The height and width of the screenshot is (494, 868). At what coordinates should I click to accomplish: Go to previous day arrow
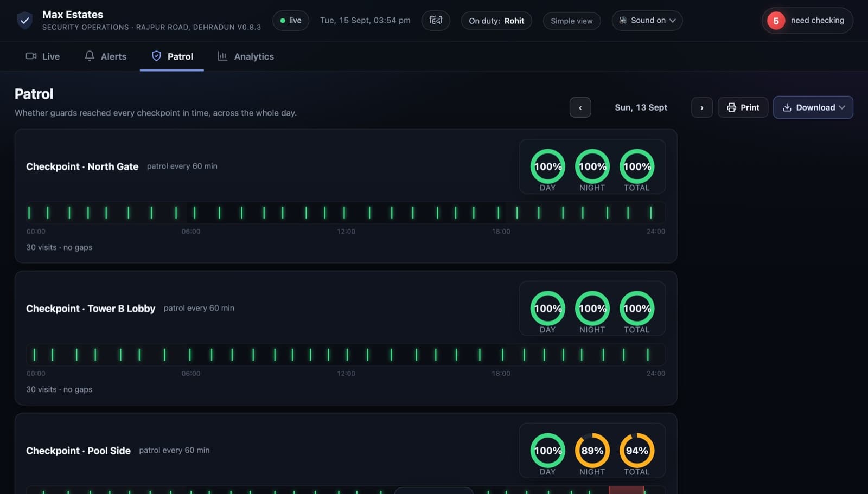click(x=580, y=107)
